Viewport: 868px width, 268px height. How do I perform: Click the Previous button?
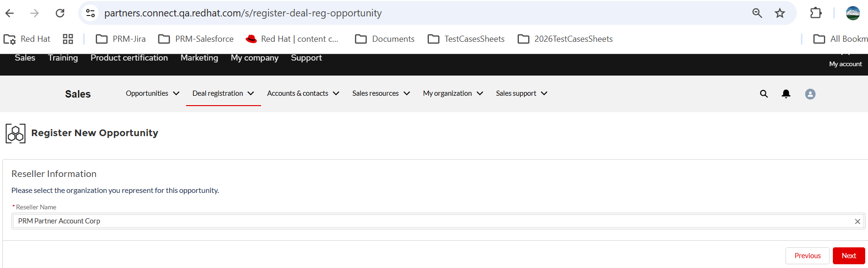tap(807, 256)
